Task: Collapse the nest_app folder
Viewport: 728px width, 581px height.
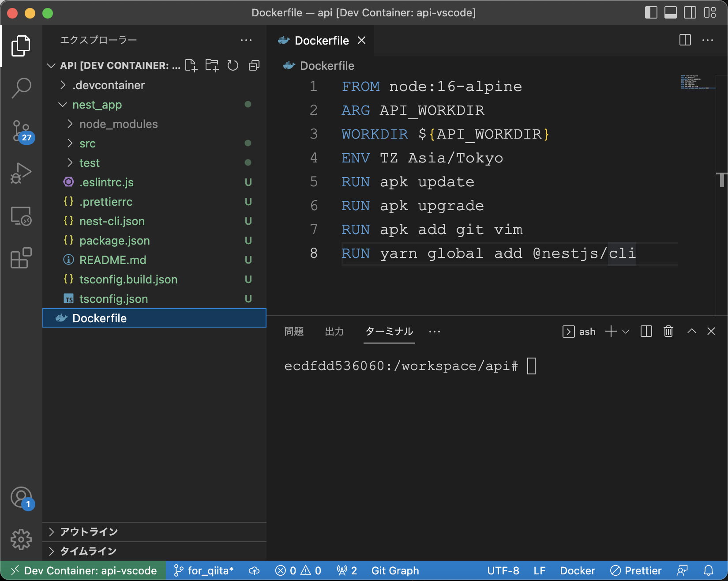Action: 154,105
